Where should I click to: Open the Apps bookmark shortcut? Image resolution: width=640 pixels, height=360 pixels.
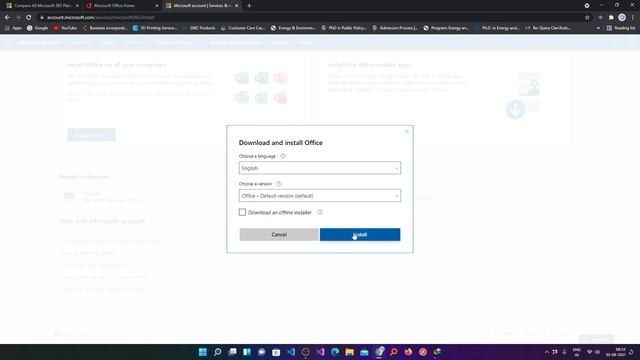[x=13, y=28]
